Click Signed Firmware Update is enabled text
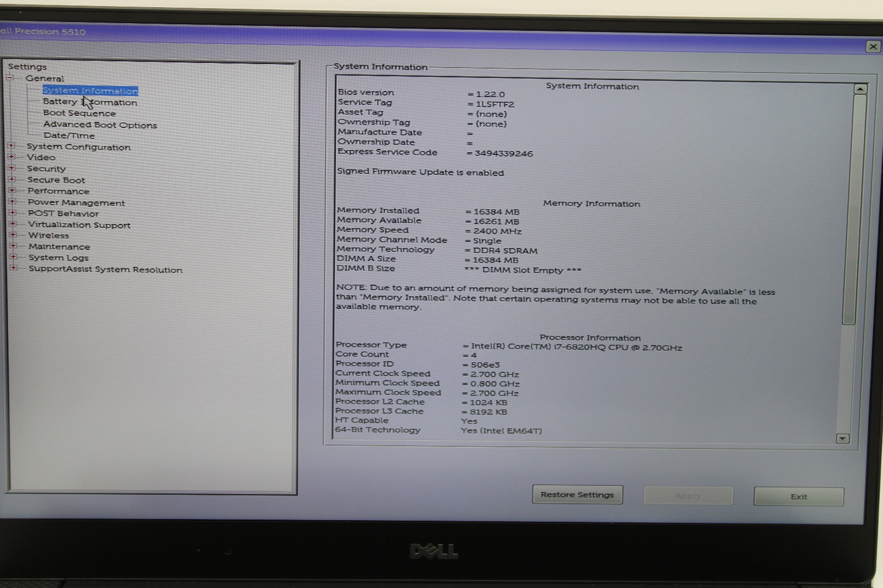883x588 pixels. pos(421,172)
